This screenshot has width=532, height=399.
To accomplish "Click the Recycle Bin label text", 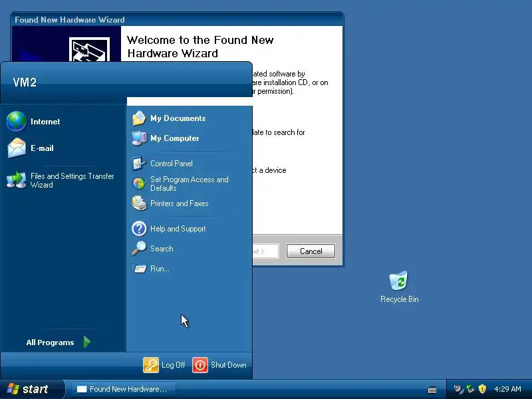I will point(400,299).
